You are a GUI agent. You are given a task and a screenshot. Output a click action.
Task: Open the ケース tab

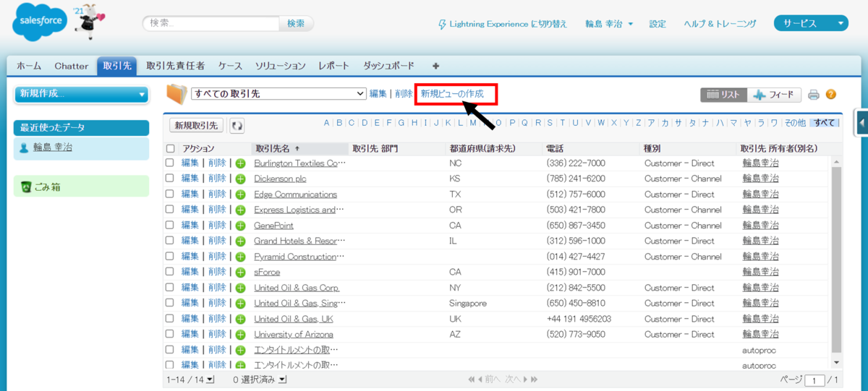(x=230, y=66)
